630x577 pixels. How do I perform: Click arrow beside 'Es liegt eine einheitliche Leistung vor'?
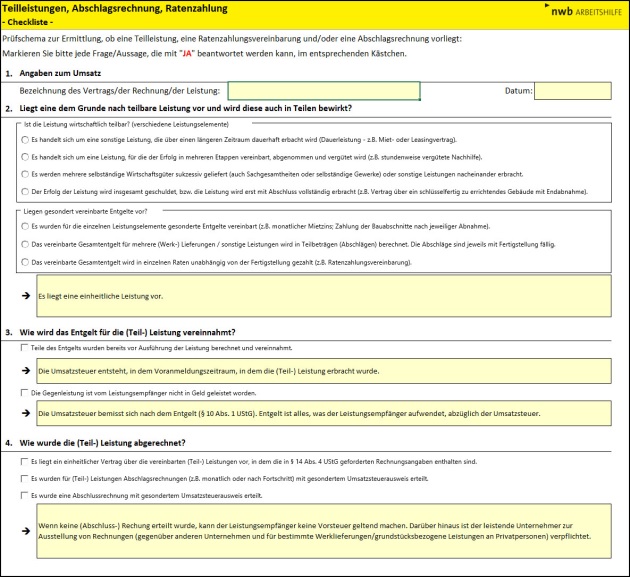point(26,297)
